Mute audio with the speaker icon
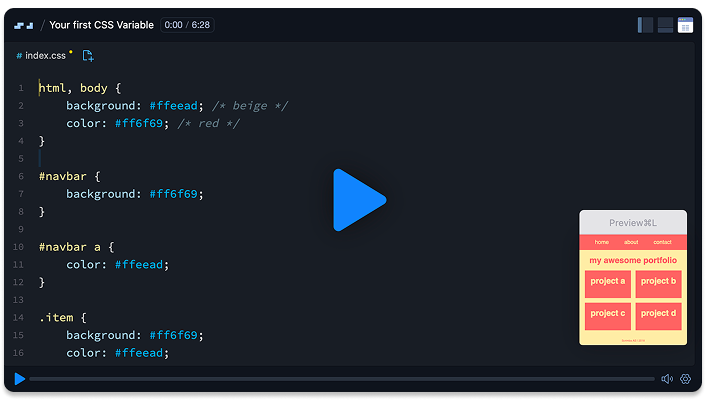The height and width of the screenshot is (400, 706). point(666,379)
